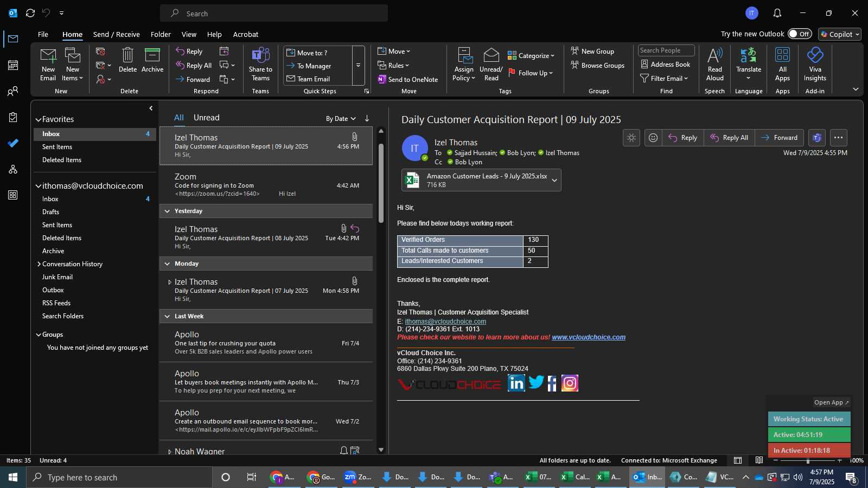The height and width of the screenshot is (488, 868).
Task: Add emoji reaction to message
Action: 653,138
